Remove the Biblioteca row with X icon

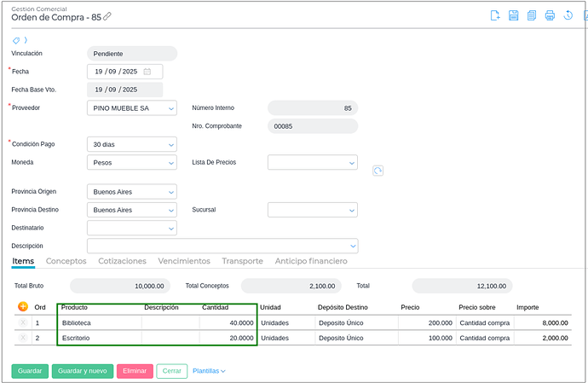coord(23,323)
